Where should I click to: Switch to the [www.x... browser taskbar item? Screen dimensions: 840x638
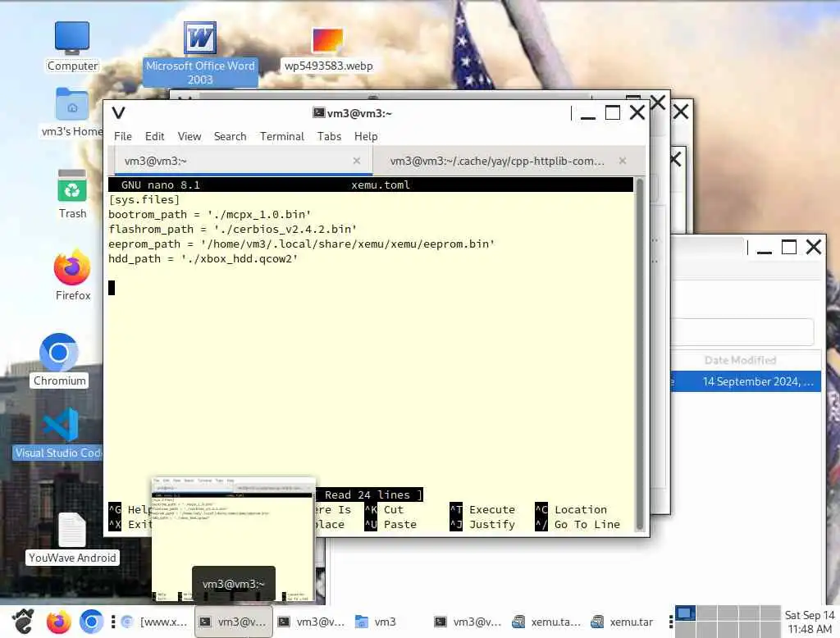pyautogui.click(x=155, y=622)
